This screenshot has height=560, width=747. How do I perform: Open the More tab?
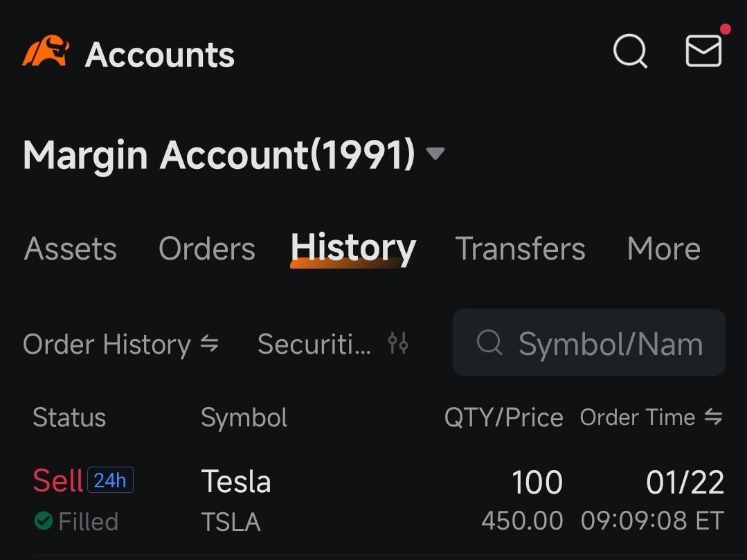tap(664, 249)
